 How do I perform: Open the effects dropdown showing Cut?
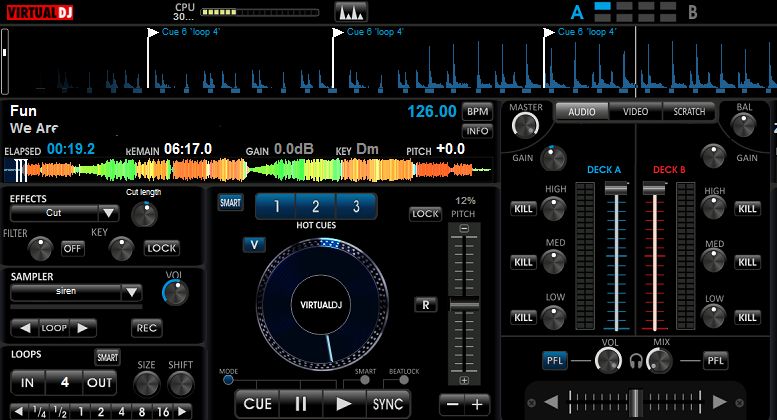click(x=107, y=213)
